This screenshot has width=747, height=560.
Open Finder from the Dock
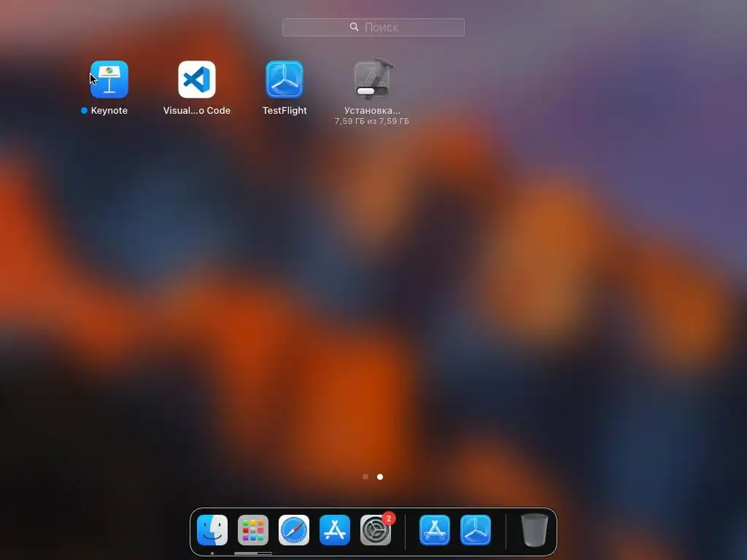(212, 529)
